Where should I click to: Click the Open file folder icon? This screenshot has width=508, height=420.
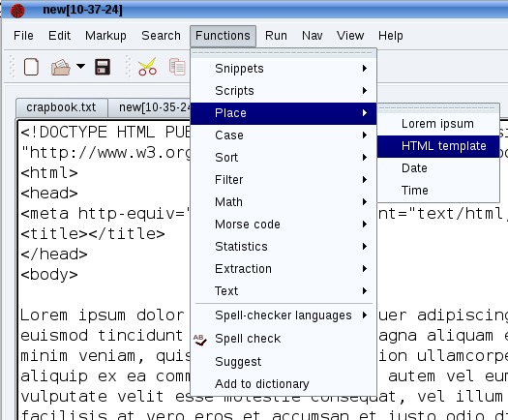pos(61,67)
